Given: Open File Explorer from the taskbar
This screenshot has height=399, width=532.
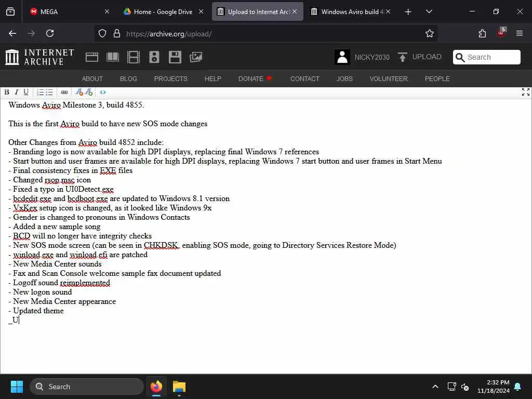Looking at the screenshot, I should coord(179,387).
